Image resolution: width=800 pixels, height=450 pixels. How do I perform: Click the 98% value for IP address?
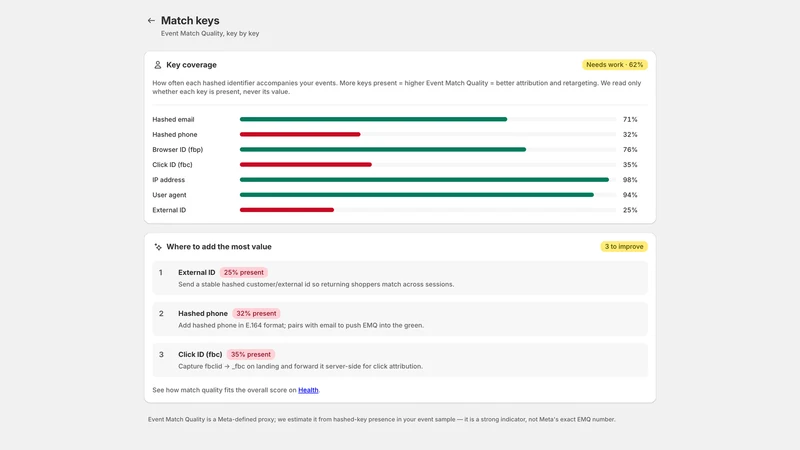pos(630,180)
